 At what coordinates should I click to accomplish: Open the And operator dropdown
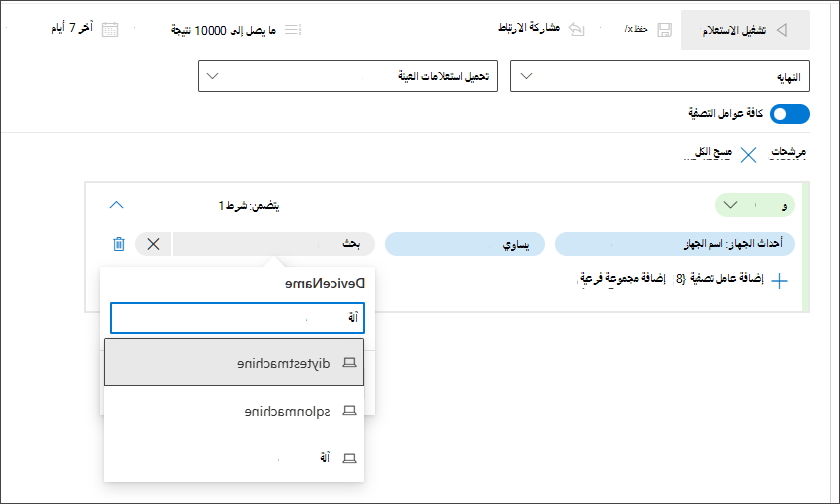coord(755,205)
